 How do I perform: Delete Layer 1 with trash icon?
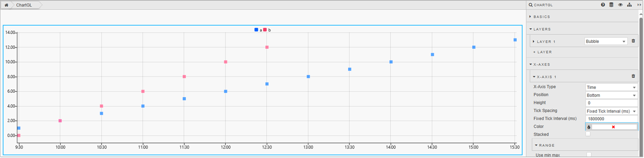[x=634, y=41]
